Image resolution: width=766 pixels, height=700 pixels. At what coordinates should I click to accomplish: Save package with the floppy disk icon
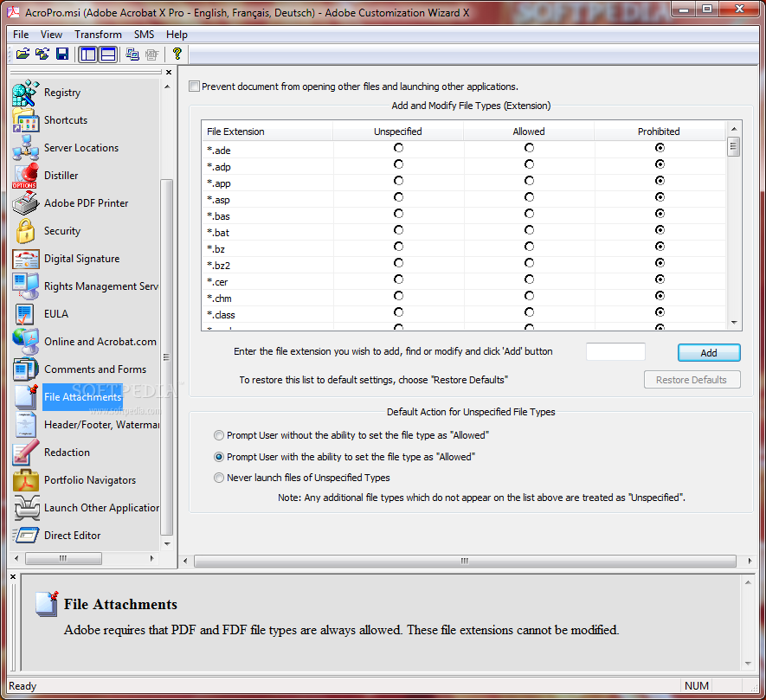pos(62,54)
